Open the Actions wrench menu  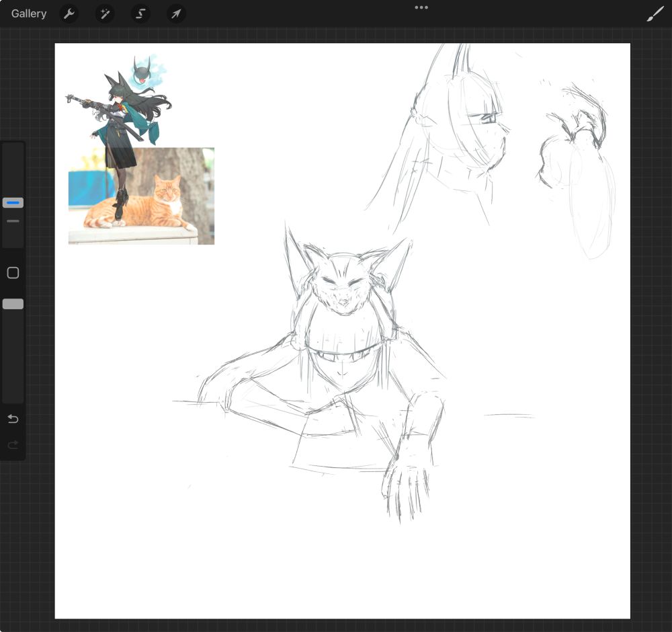coord(69,13)
